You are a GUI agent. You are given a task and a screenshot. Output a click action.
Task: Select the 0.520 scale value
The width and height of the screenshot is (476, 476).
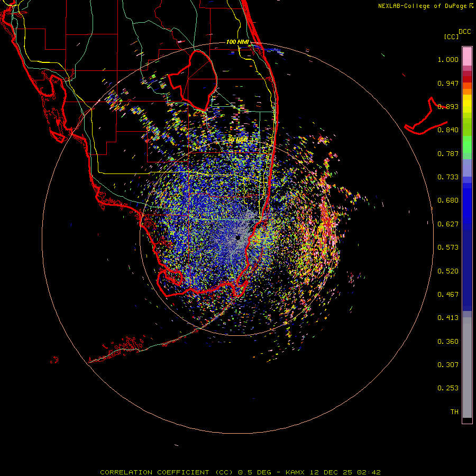tap(448, 271)
